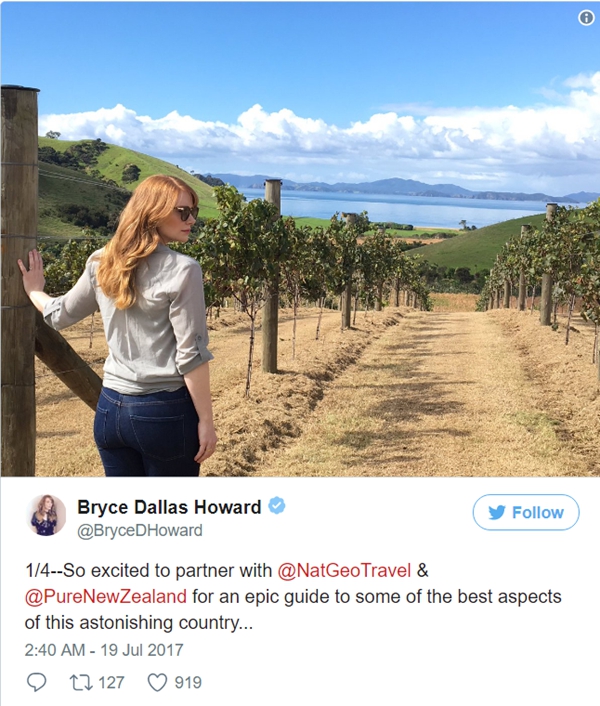Click the retweet arrows icon

[81, 682]
